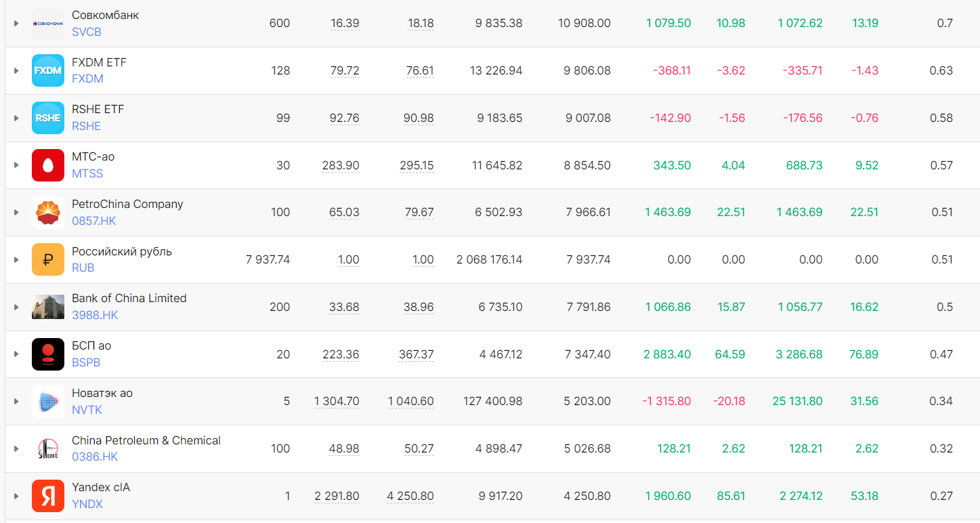The height and width of the screenshot is (523, 980).
Task: Expand the Yandex clA row
Action: click(x=16, y=496)
